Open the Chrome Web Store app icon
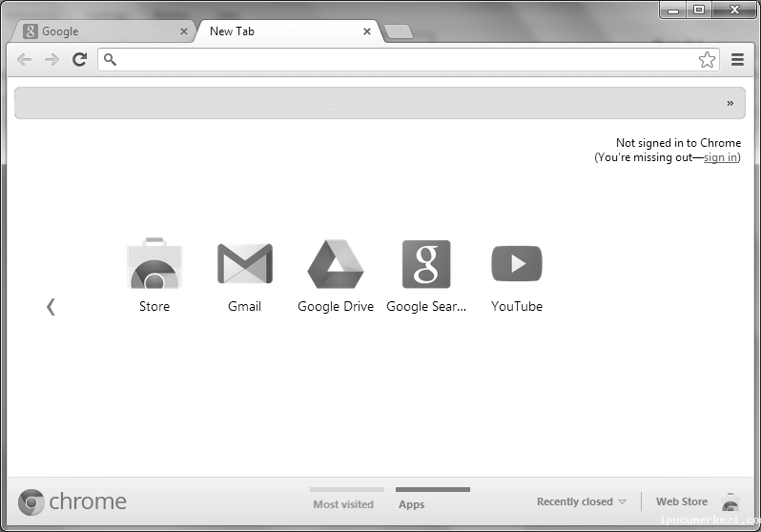761x532 pixels. (154, 264)
